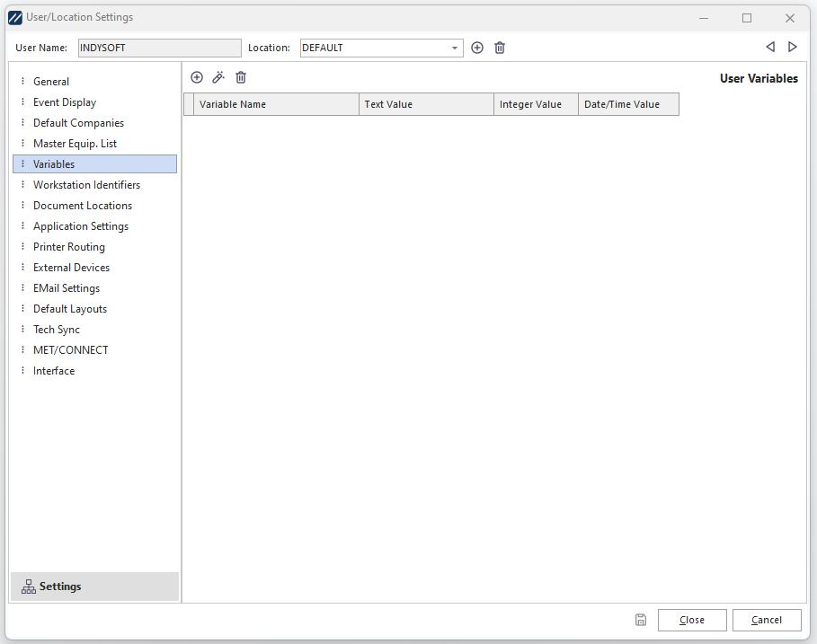Click the IndySoft application logo in title bar
817x644 pixels.
coord(15,18)
